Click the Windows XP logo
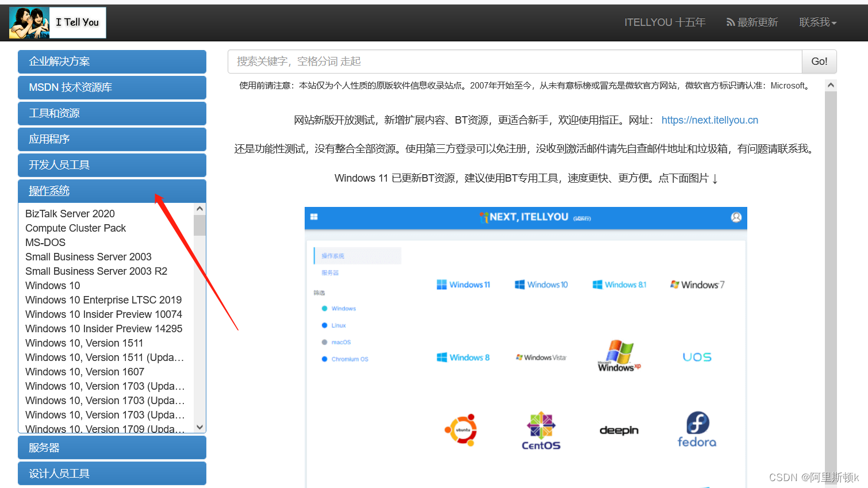The width and height of the screenshot is (868, 488). (619, 356)
